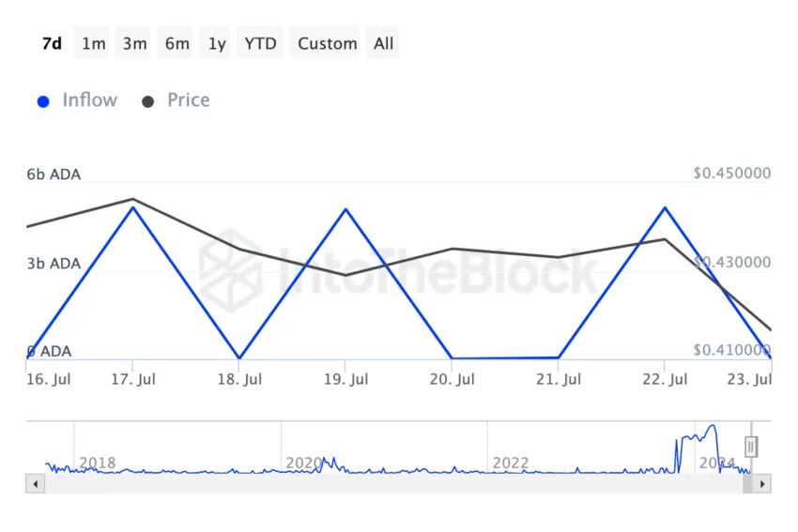This screenshot has height=532, width=798.
Task: Click the 17. Jul inflow peak
Action: point(132,207)
